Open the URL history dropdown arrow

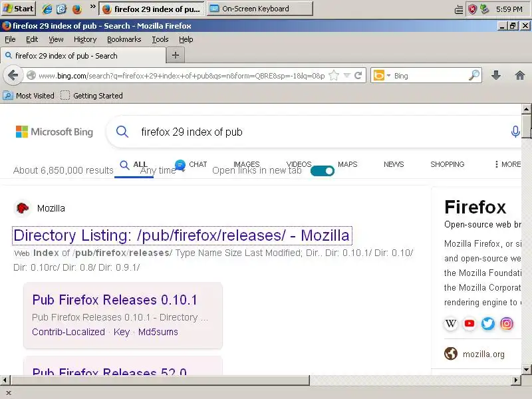(x=346, y=75)
